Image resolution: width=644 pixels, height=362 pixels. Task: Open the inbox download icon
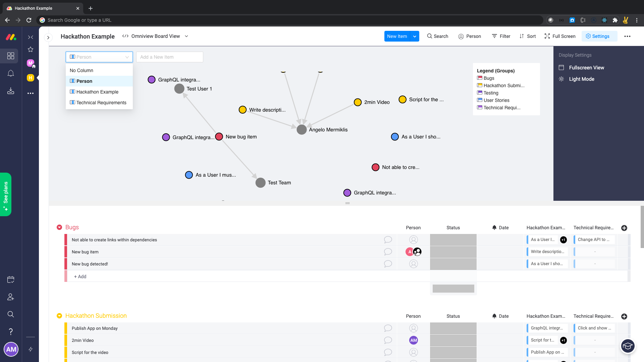point(11,91)
